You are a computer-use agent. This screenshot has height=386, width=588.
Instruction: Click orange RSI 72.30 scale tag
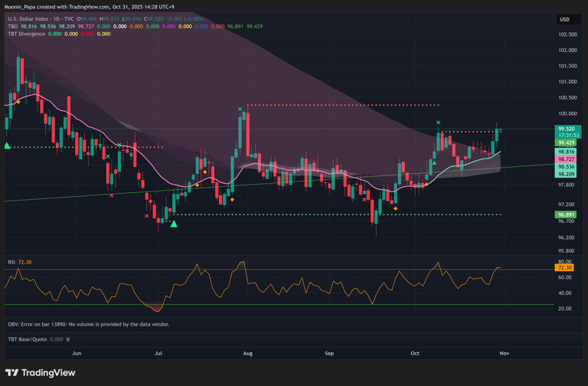coord(566,268)
